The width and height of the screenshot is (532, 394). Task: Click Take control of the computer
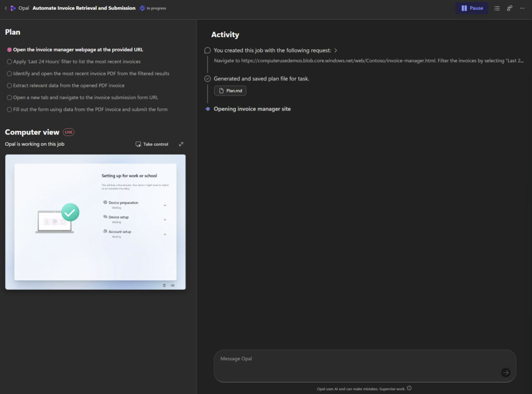[152, 144]
